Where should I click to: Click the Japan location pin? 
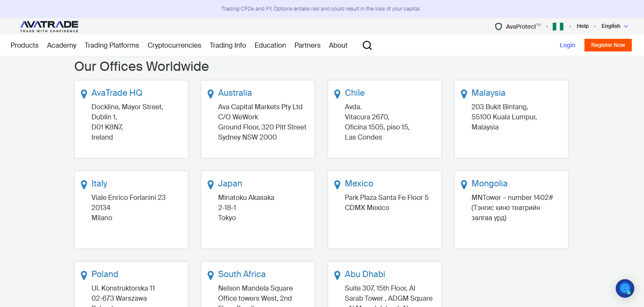click(x=210, y=185)
